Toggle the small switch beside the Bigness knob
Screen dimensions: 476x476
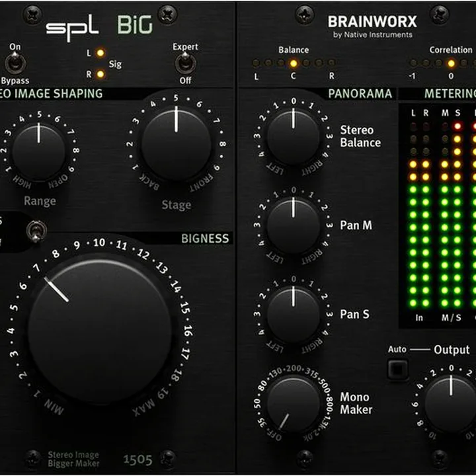[x=36, y=231]
